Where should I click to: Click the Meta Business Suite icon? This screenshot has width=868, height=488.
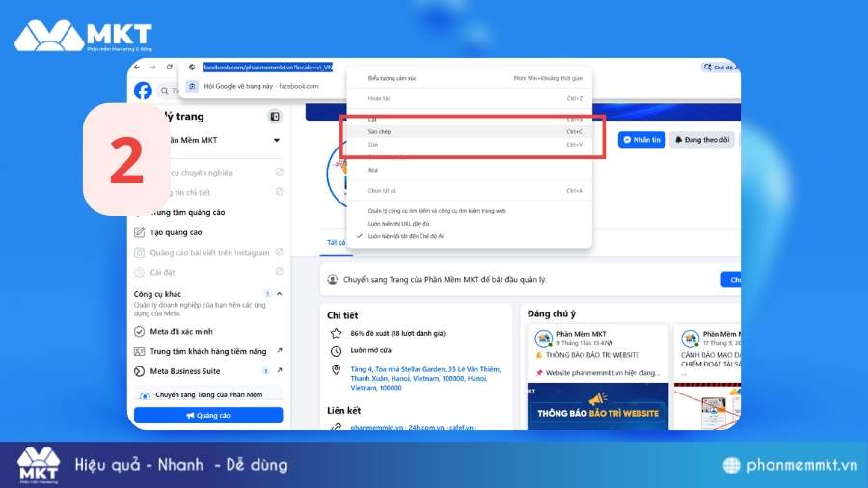coord(140,371)
